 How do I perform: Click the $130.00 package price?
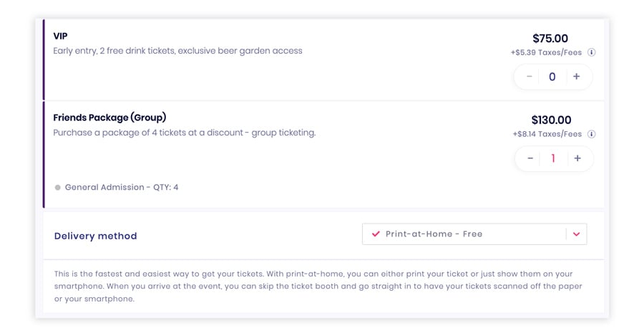point(551,120)
